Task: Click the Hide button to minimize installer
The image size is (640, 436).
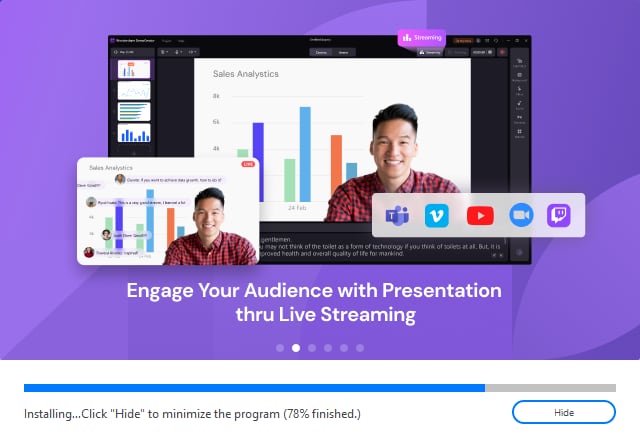Action: click(x=564, y=412)
